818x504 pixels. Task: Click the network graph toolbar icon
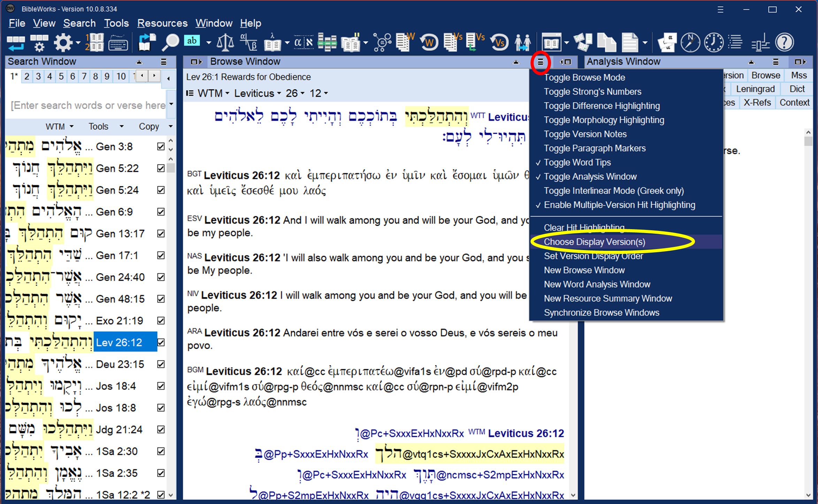pyautogui.click(x=382, y=42)
